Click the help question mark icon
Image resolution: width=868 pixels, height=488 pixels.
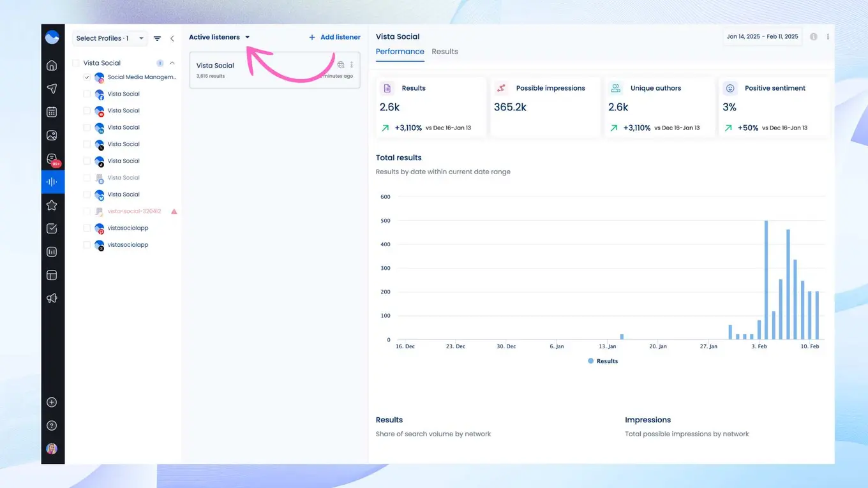point(52,425)
